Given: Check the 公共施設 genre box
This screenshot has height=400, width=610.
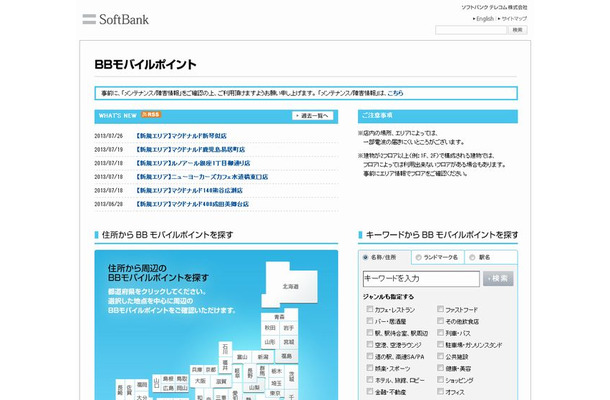Looking at the screenshot, I should pyautogui.click(x=440, y=356).
